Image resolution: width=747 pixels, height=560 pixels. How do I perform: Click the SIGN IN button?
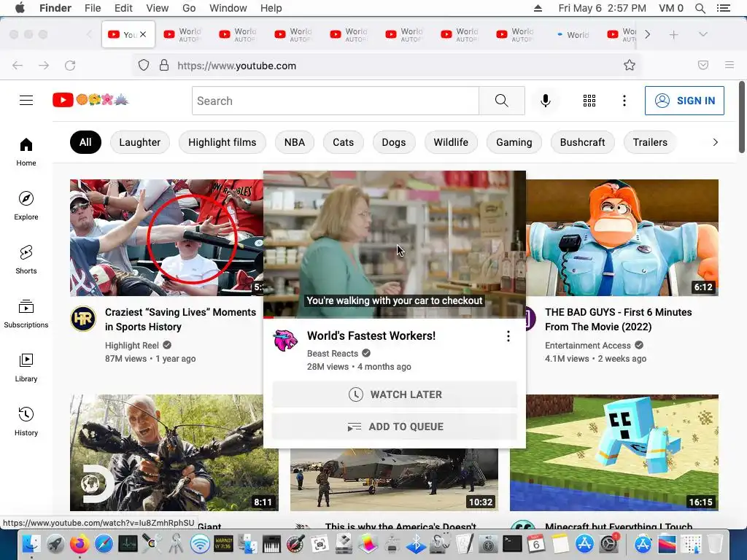pyautogui.click(x=684, y=101)
